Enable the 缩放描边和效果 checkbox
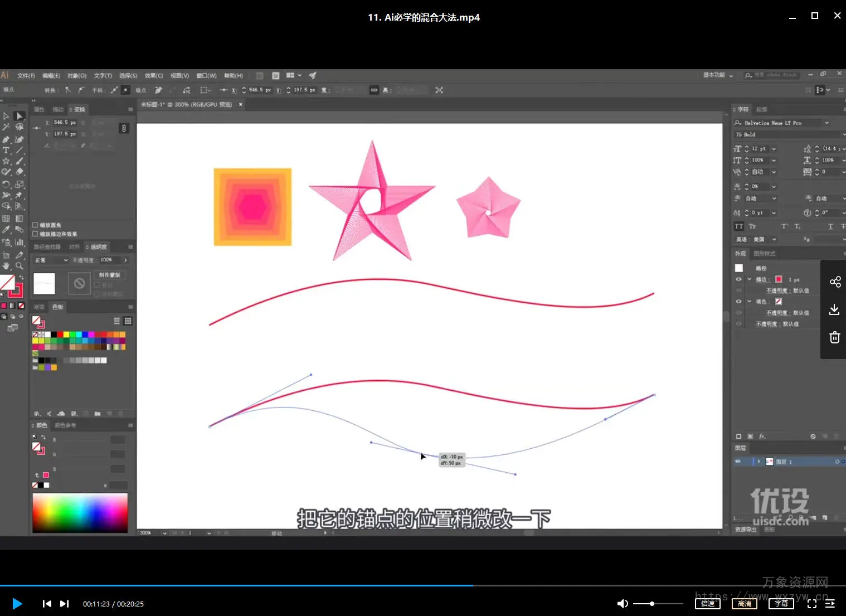 [x=35, y=234]
